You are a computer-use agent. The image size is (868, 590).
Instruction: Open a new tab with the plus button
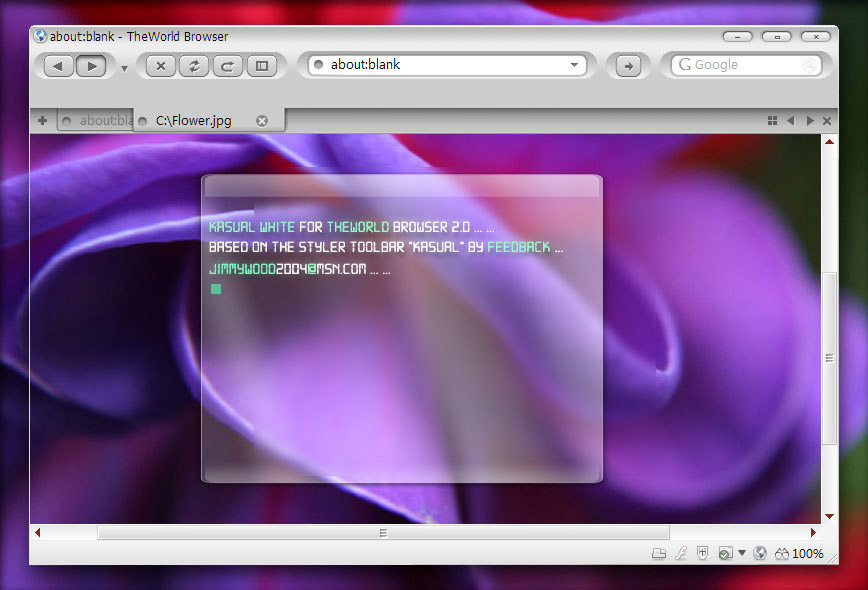[43, 120]
